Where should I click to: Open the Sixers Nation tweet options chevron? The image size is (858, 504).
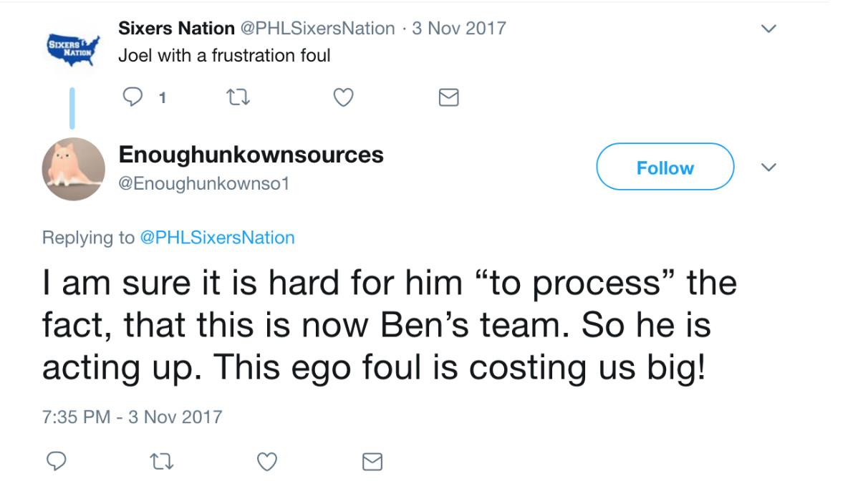[x=768, y=29]
